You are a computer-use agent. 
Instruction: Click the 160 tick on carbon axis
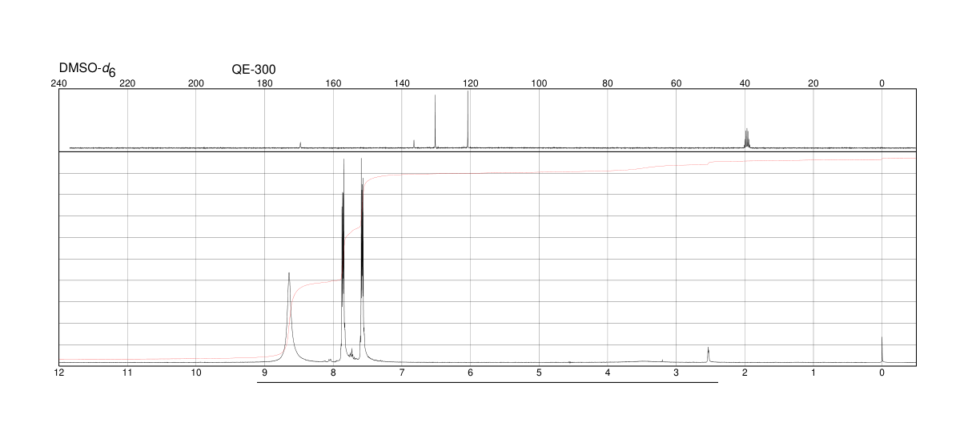333,83
